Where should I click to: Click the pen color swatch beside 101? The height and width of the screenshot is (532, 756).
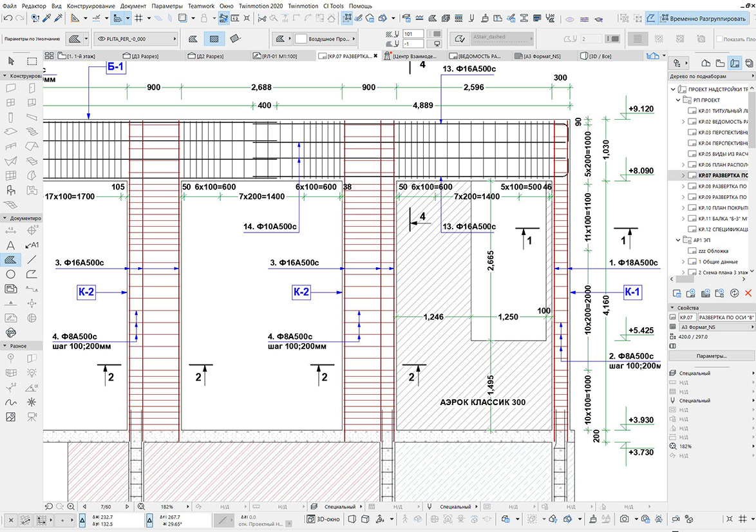tap(435, 33)
